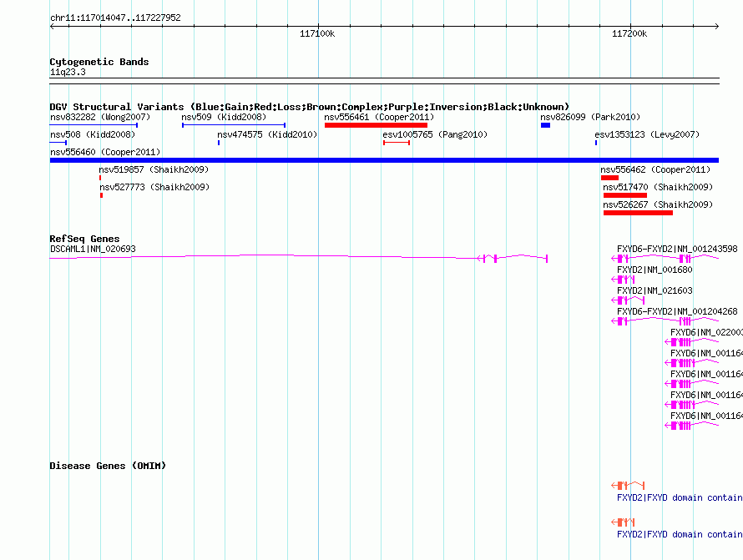Click the 11q23.3 band label

(68, 72)
